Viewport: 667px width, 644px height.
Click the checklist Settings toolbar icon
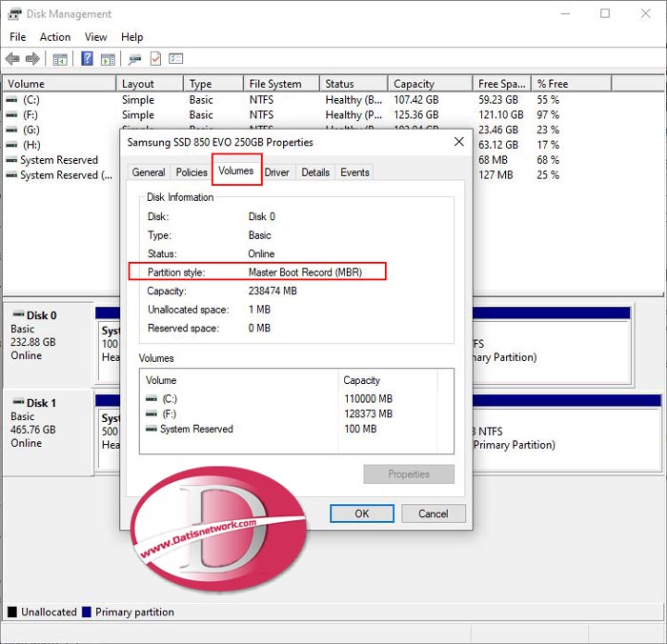point(175,58)
